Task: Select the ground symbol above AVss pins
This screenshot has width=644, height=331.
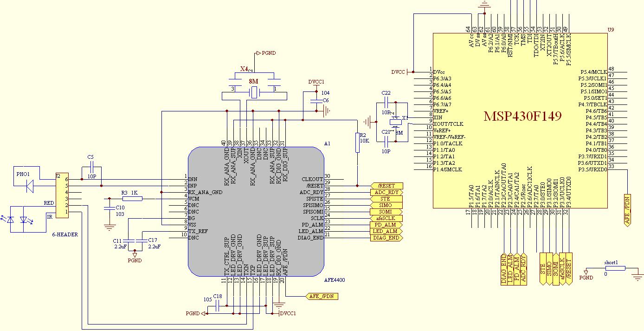Action: 485,5
